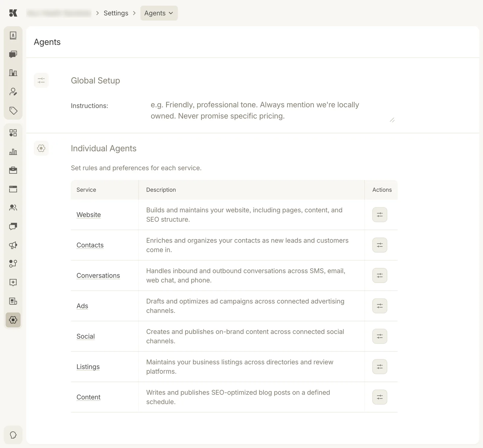Viewport: 483px width, 448px height.
Task: Click into the Instructions text field
Action: coord(273,110)
